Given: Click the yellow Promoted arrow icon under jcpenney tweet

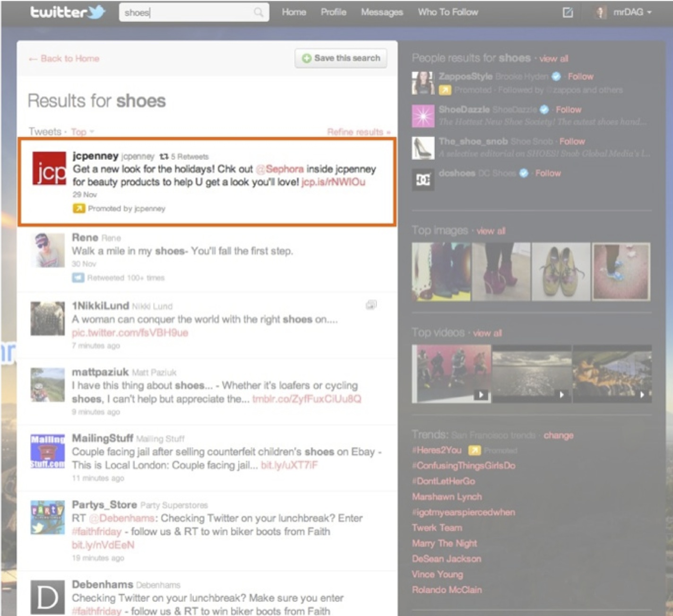Looking at the screenshot, I should tap(79, 208).
